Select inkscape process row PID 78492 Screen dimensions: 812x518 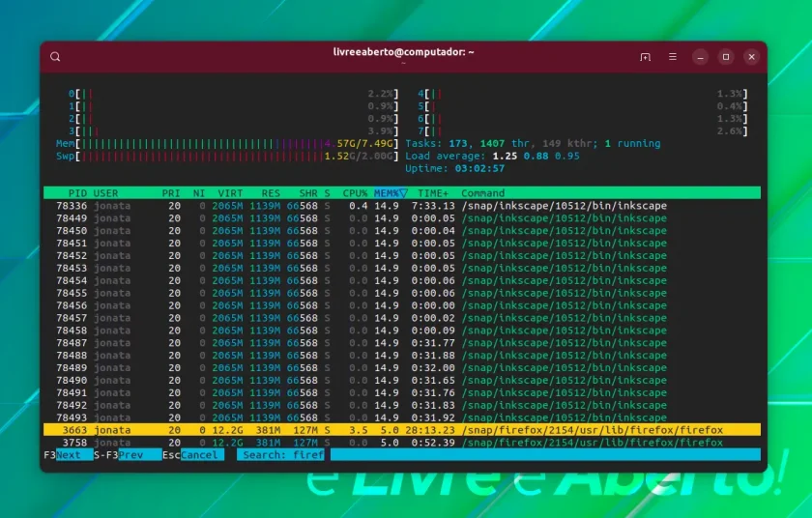point(402,405)
